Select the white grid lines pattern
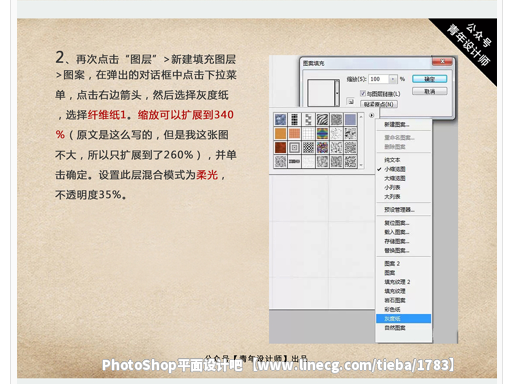The image size is (510, 384). [x=308, y=134]
